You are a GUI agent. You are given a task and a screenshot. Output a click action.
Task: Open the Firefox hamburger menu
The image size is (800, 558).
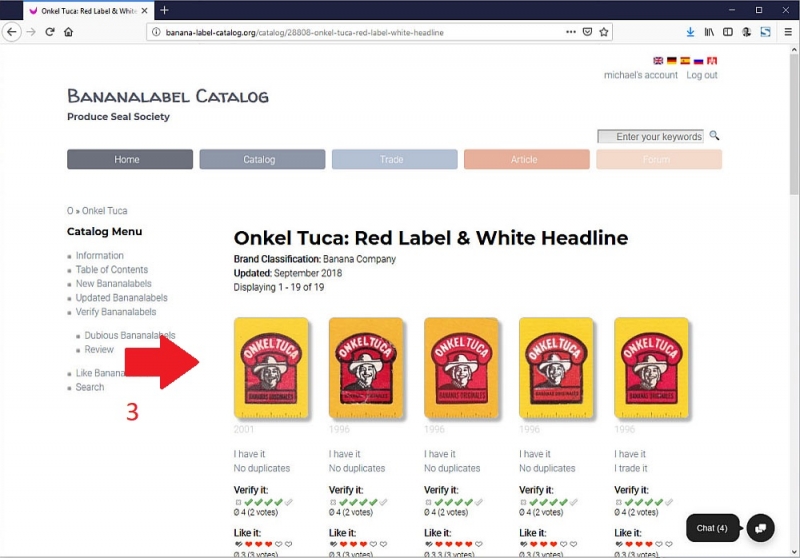click(788, 32)
